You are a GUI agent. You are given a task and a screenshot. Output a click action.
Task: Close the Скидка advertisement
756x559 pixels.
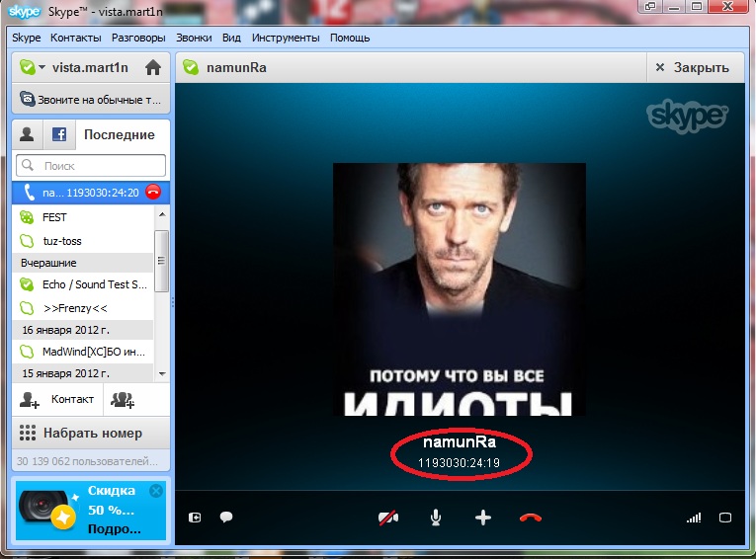pos(156,491)
